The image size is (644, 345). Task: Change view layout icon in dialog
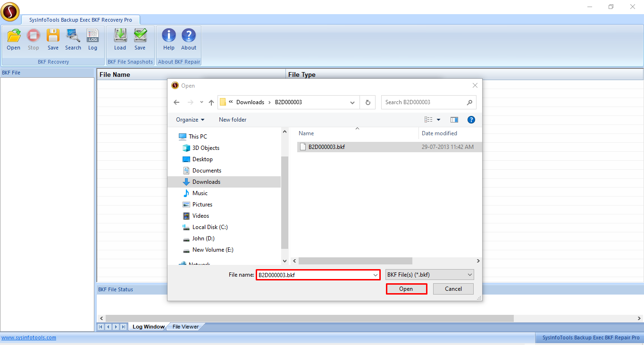428,120
